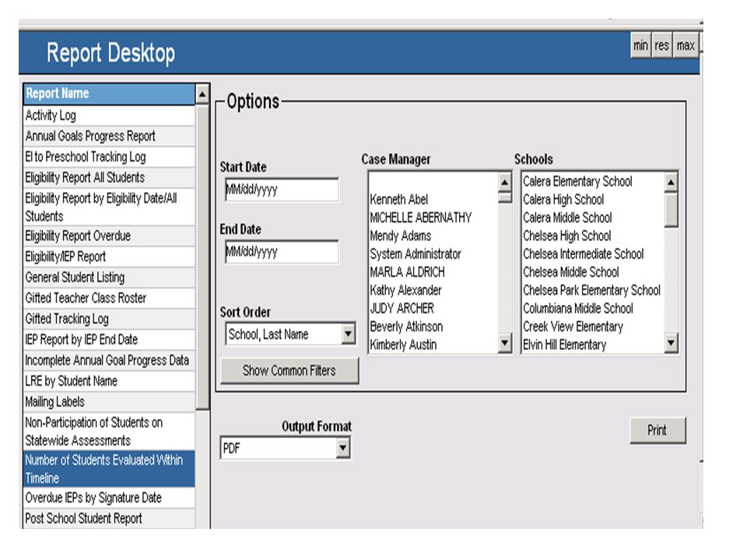Screen dimensions: 747x560
Task: Select Eligibility Report Overdue
Action: click(109, 236)
